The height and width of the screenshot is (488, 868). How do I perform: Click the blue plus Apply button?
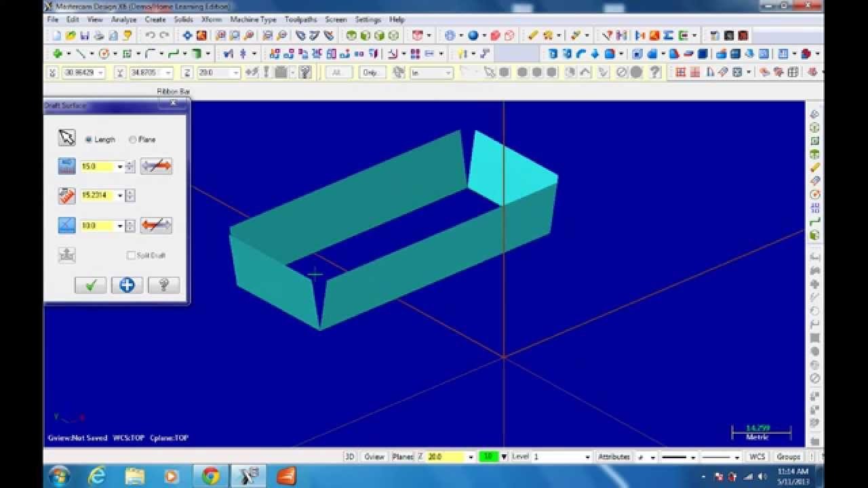coord(127,285)
